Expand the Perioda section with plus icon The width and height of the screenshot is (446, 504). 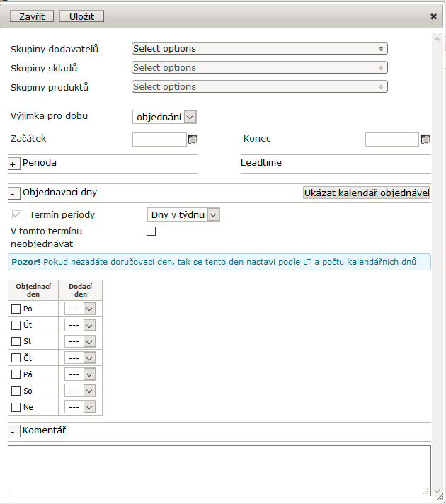click(13, 164)
